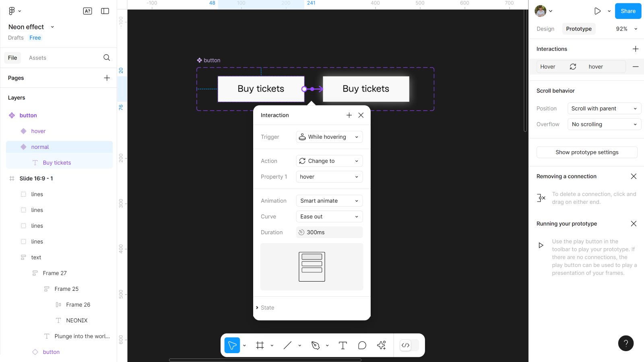Toggle Dev Mode switch

409,345
